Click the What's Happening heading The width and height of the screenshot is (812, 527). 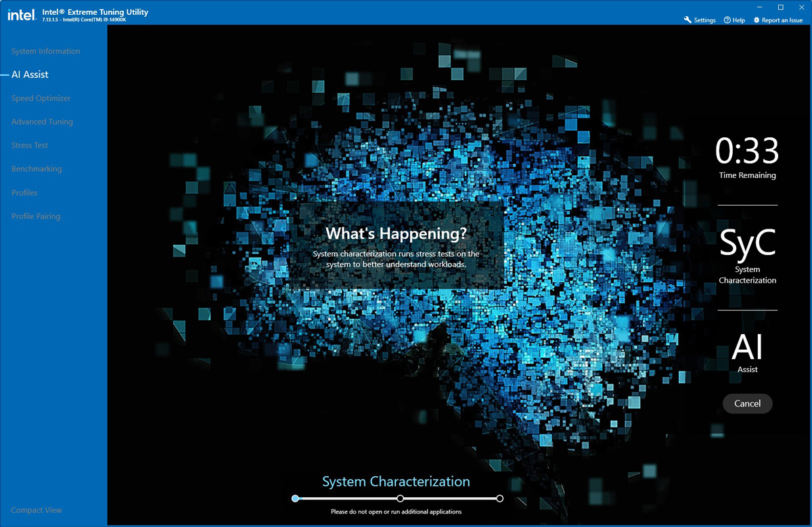397,233
